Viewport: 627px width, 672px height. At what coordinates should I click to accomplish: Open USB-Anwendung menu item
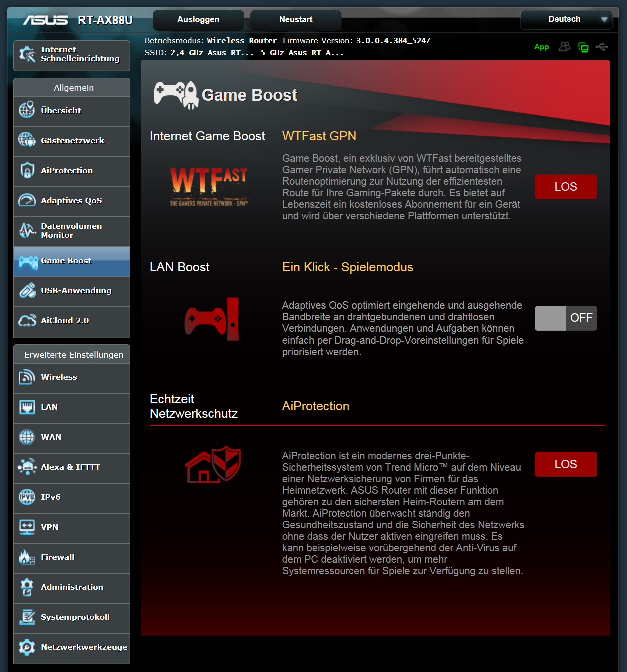click(72, 291)
